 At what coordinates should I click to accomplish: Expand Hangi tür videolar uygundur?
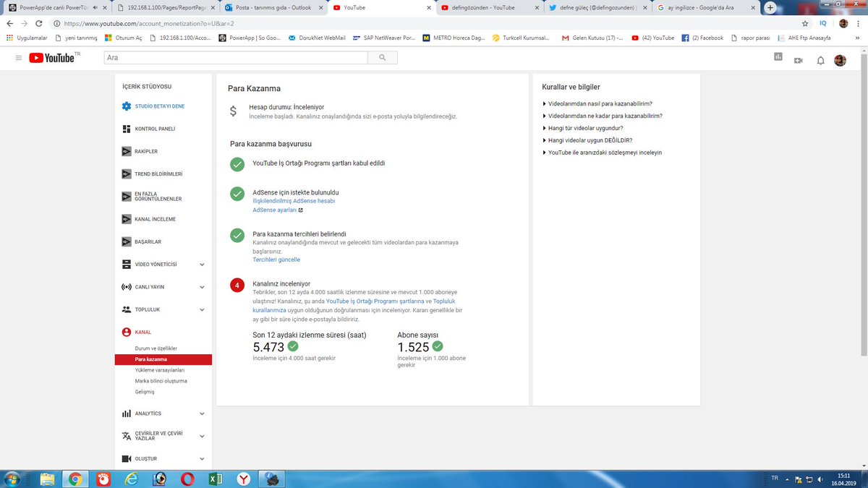pos(582,128)
